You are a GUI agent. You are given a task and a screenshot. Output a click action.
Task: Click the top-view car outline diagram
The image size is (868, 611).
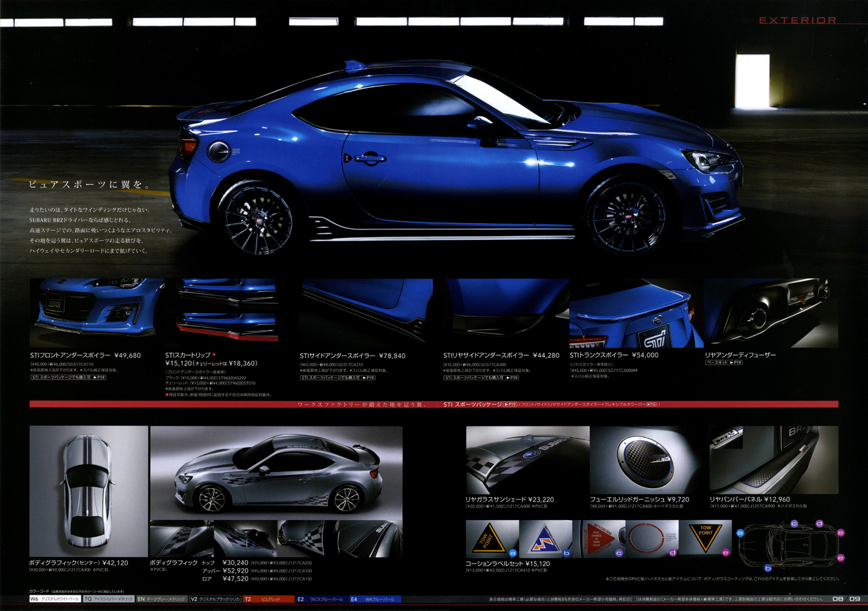(788, 545)
